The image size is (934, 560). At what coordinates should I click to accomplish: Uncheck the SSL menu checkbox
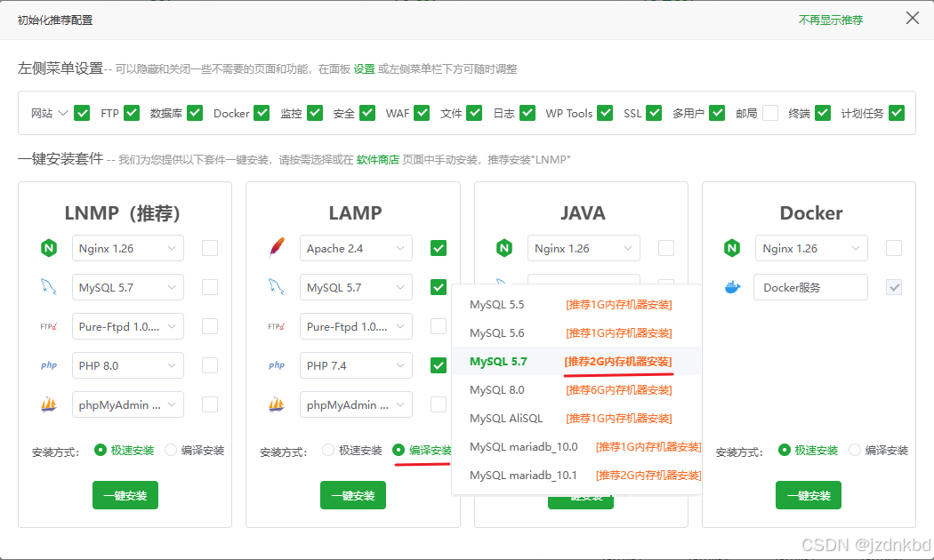click(654, 113)
